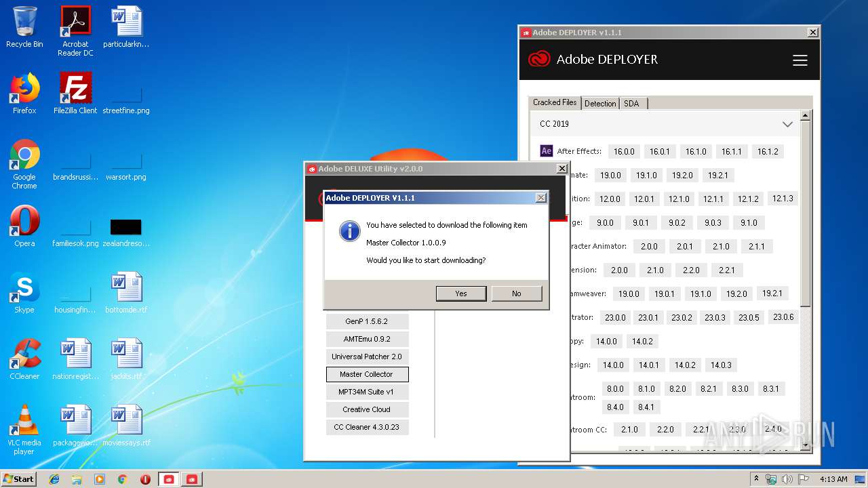This screenshot has height=488, width=868.
Task: Select version 9.1.0 in Bridge row
Action: point(749,222)
